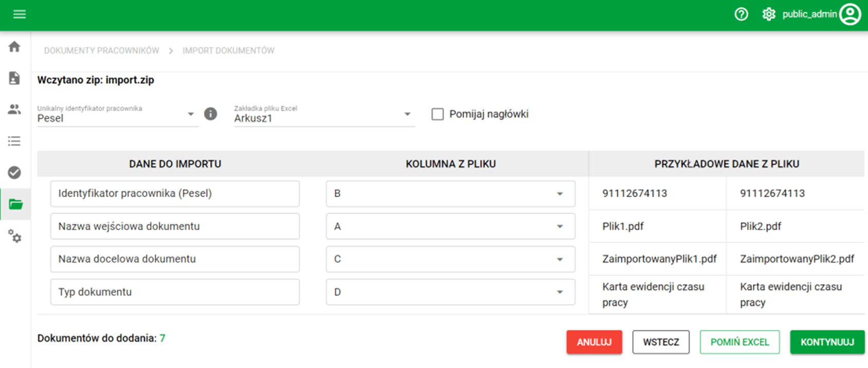Open settings gear icon in header

(768, 14)
